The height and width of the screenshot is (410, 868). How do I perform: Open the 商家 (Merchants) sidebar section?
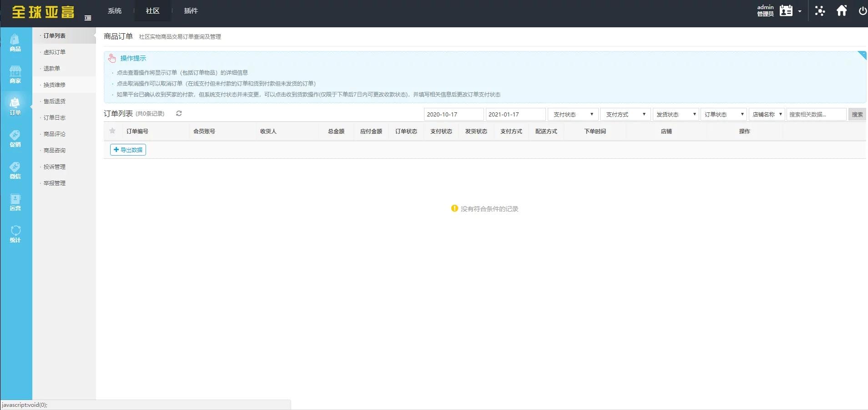tap(15, 75)
